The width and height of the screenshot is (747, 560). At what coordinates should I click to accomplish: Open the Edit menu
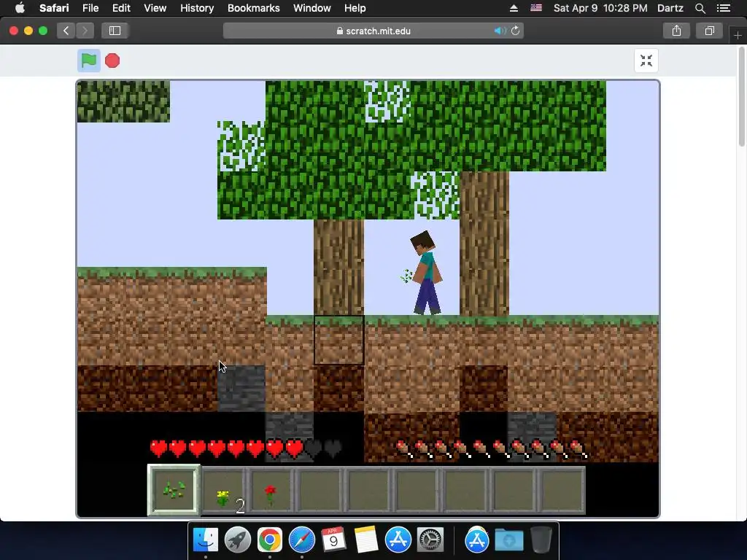[121, 8]
